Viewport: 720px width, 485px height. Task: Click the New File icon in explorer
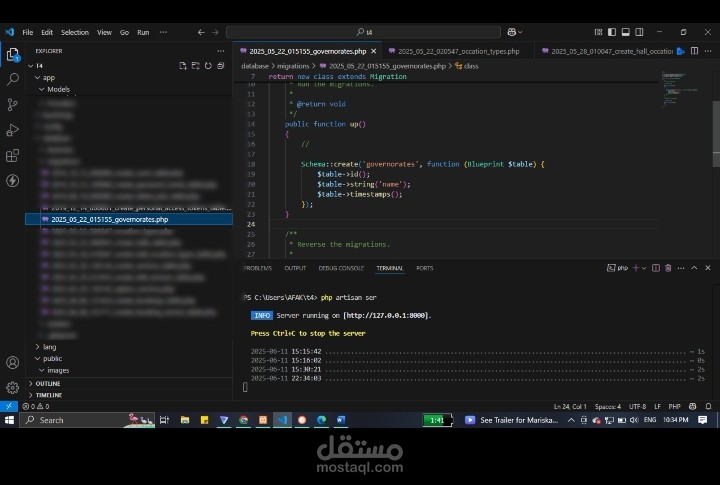[183, 66]
